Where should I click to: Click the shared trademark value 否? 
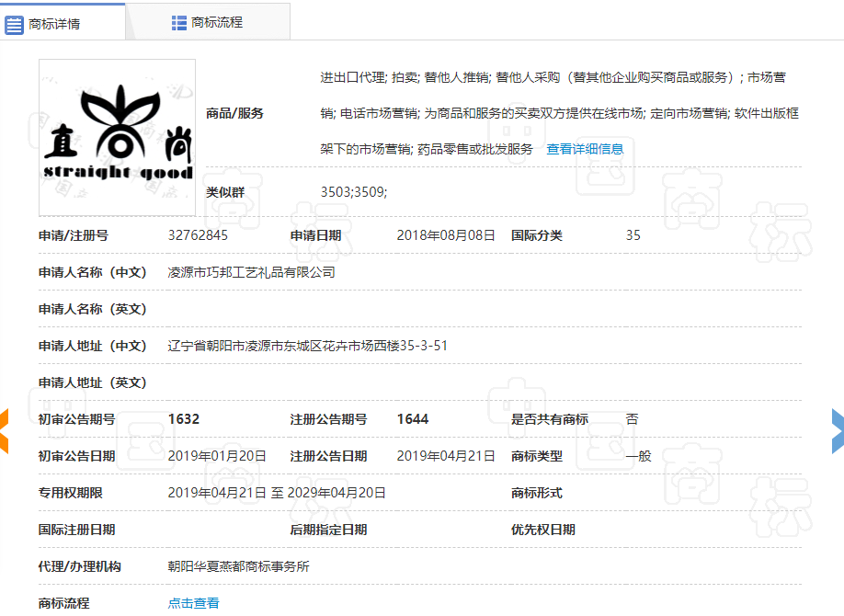point(632,419)
